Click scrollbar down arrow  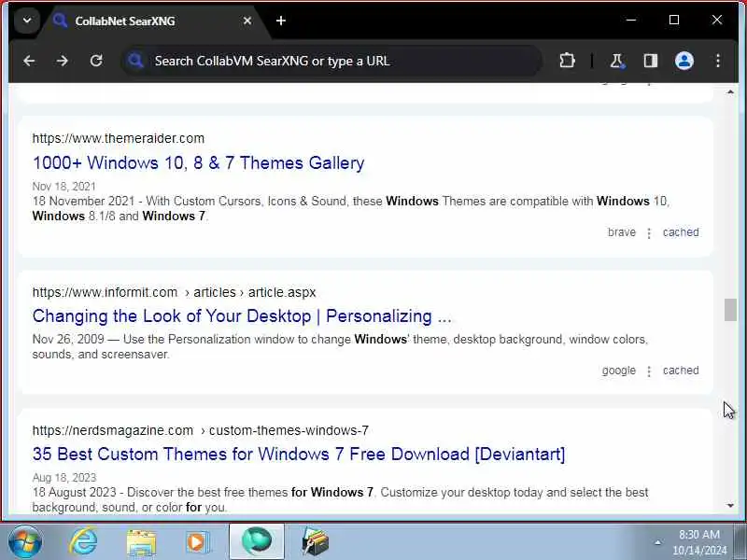point(730,506)
